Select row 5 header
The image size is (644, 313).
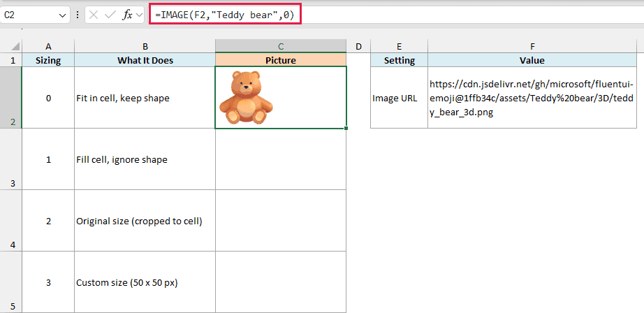coord(11,282)
